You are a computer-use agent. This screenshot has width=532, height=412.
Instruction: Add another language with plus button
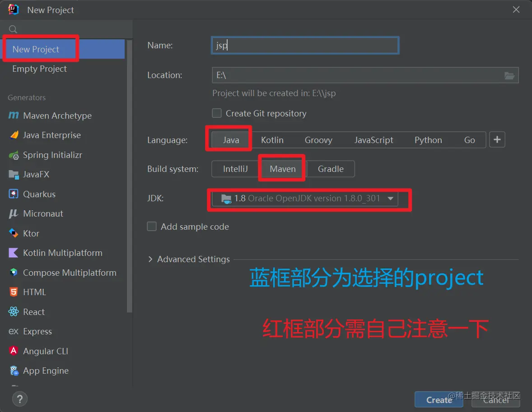497,140
